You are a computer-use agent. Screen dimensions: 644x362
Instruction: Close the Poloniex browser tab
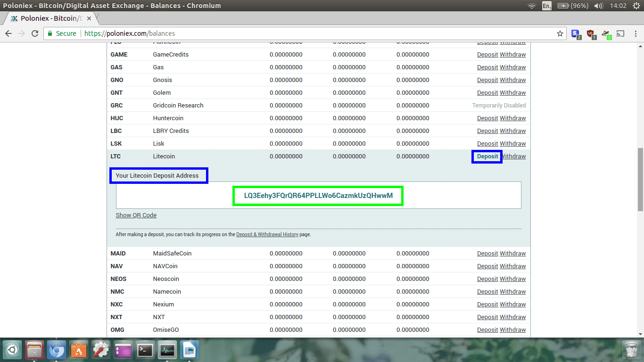point(90,18)
